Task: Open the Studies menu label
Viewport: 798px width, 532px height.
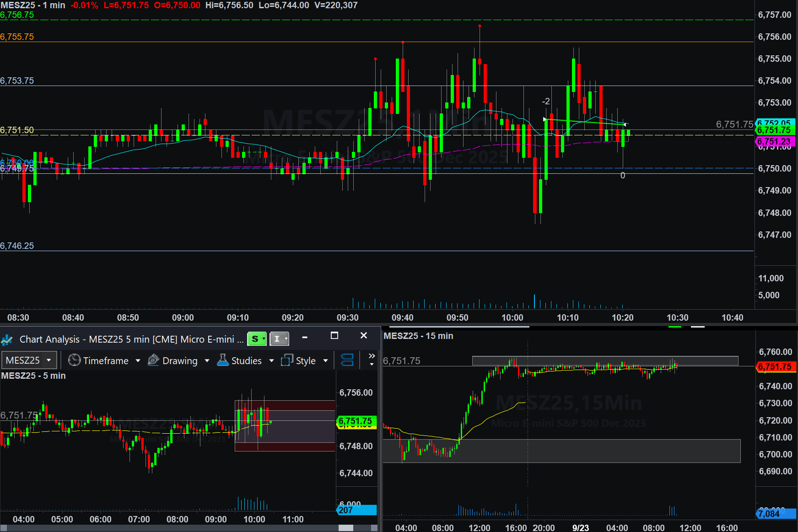Action: coord(246,360)
